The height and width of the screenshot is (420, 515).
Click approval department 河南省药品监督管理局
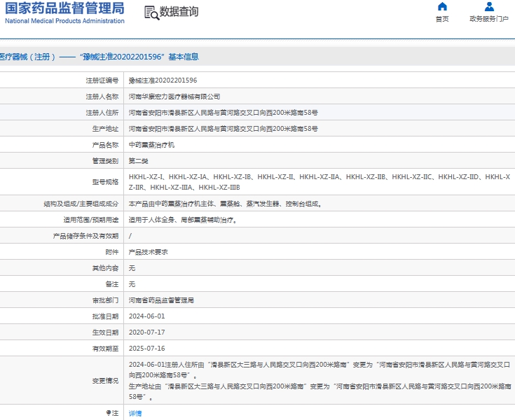[161, 300]
